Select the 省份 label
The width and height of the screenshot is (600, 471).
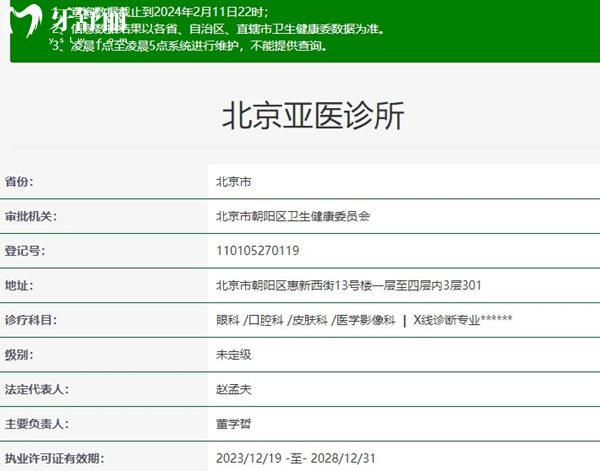tap(19, 181)
